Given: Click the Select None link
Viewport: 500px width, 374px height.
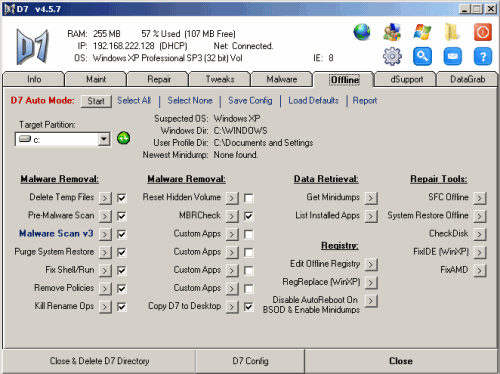Looking at the screenshot, I should 190,101.
